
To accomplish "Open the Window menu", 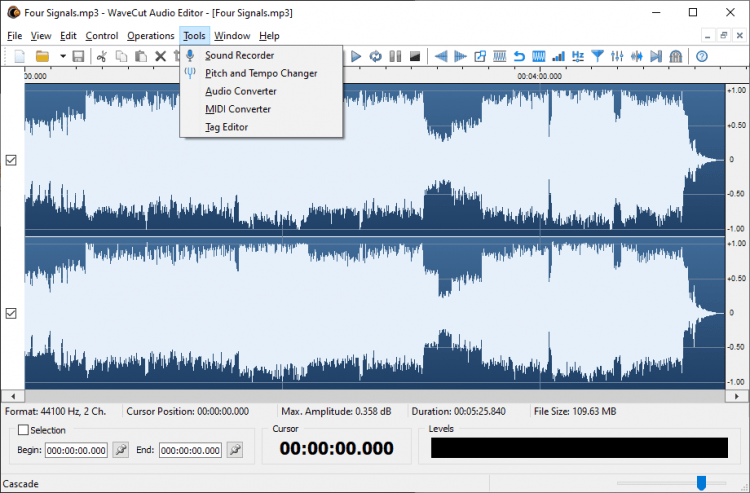I will coord(232,36).
